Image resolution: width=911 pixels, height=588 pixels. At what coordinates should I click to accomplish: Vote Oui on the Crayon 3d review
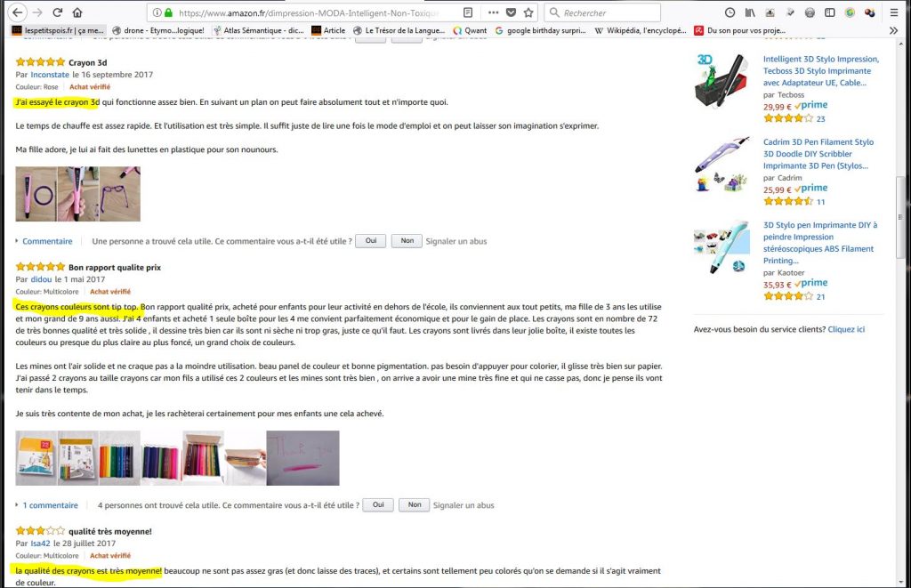pos(371,241)
